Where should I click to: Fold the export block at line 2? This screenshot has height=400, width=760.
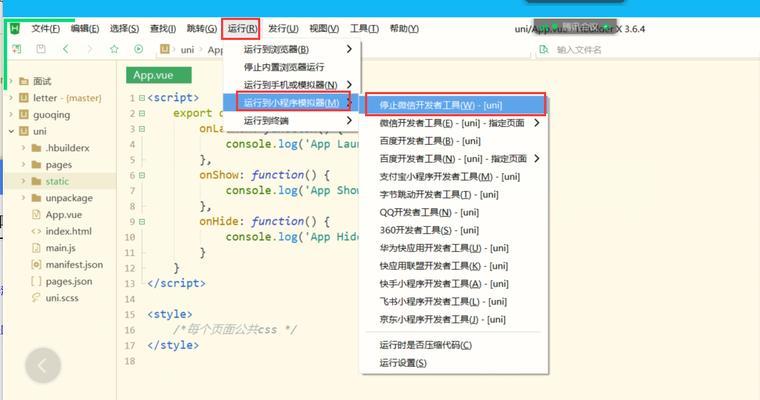(x=142, y=113)
